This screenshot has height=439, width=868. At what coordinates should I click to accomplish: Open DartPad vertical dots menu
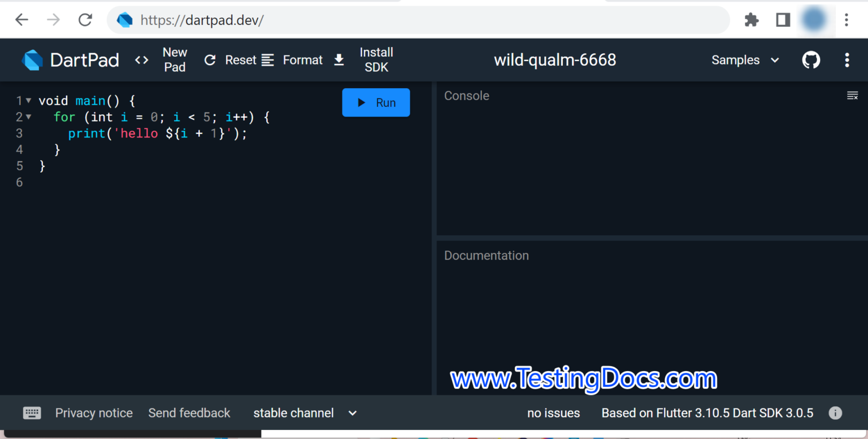[847, 60]
